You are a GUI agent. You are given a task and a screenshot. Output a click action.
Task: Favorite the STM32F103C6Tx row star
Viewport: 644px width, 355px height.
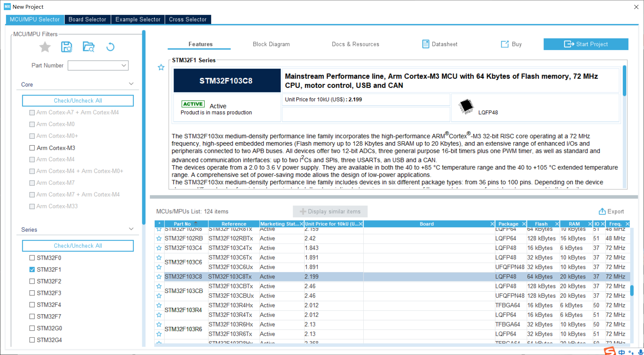point(159,258)
